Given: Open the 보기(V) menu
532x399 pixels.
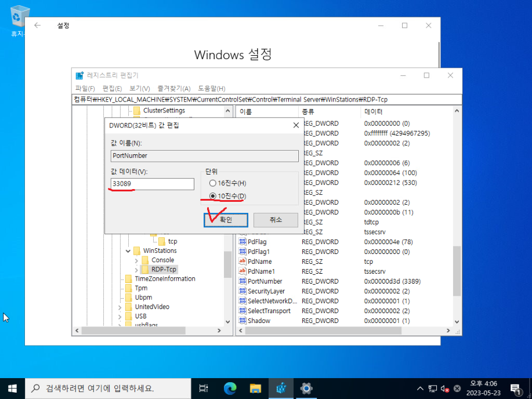Looking at the screenshot, I should [x=139, y=89].
